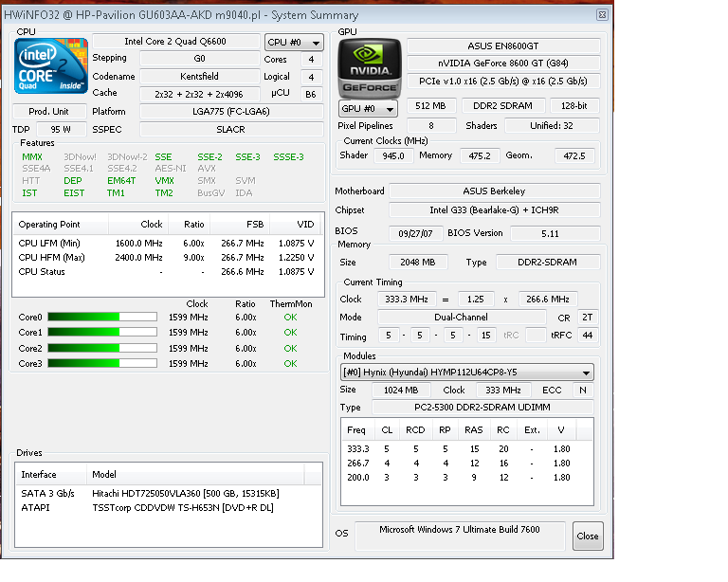Select the 266.7 frequency timing row

(x=466, y=464)
